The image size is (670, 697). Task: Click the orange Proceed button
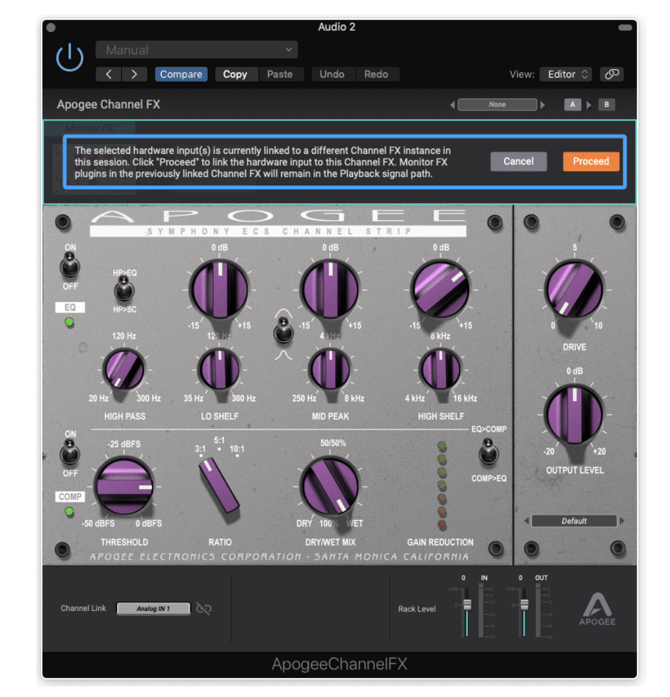pos(590,161)
